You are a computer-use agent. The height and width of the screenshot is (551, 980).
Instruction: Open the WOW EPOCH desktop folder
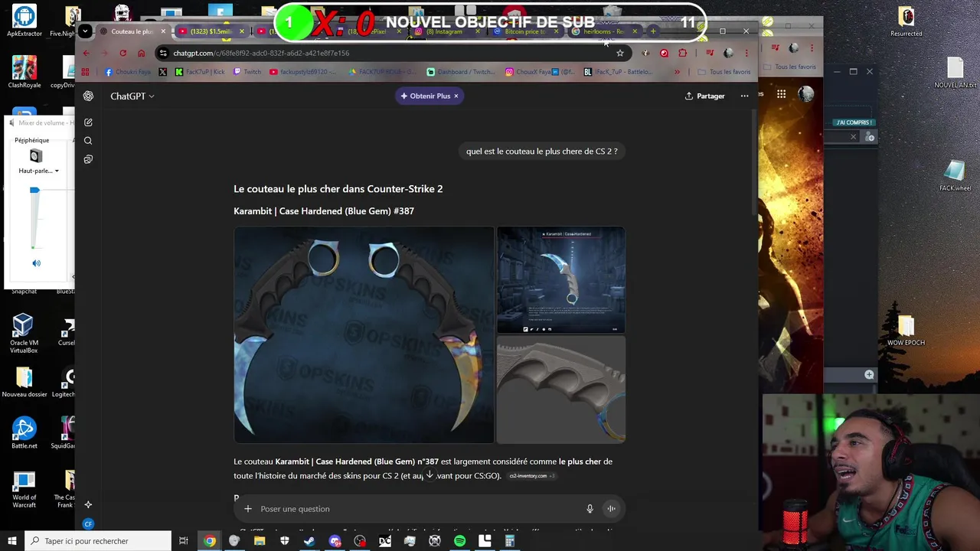[x=906, y=331]
